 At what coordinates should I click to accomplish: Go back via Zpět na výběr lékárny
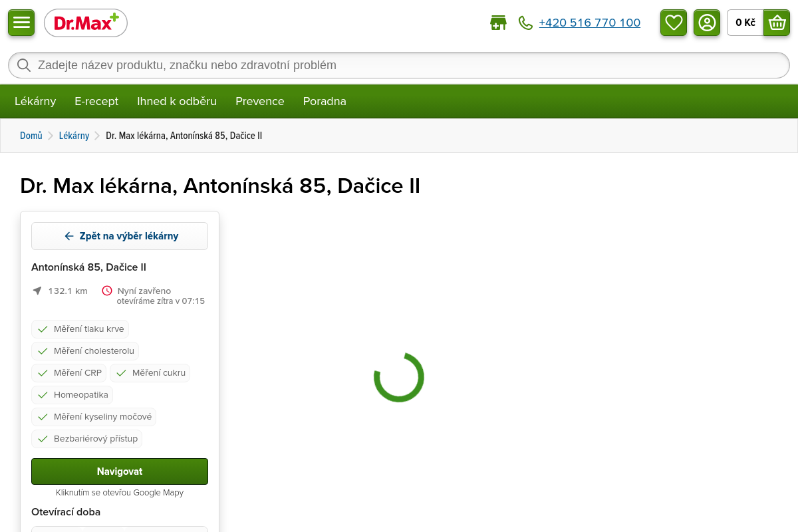pos(120,236)
